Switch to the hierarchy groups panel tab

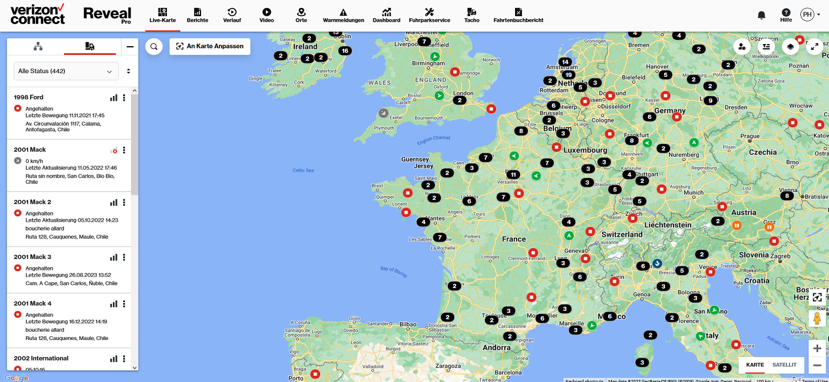pos(38,46)
